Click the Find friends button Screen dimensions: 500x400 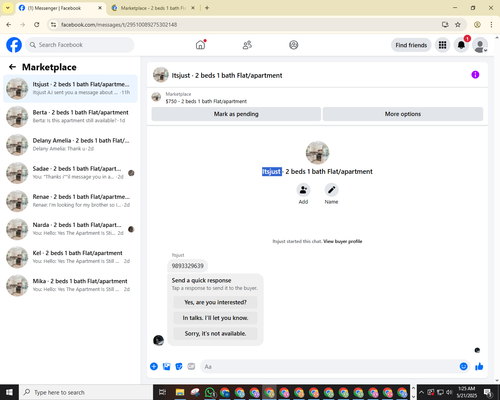[x=411, y=45]
